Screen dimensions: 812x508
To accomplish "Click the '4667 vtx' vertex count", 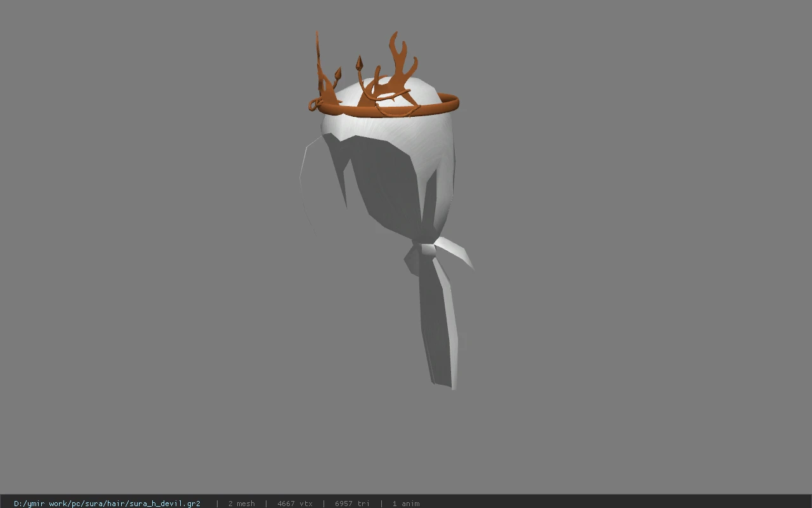I will click(295, 504).
